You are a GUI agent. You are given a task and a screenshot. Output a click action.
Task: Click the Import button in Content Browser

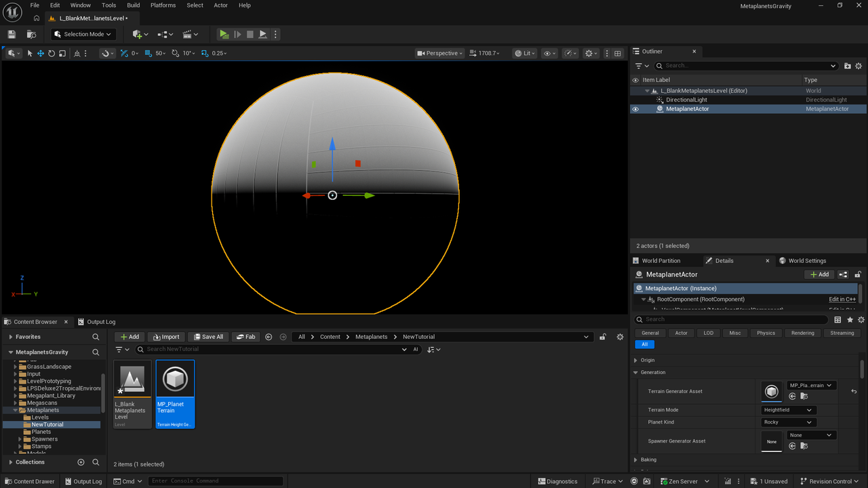pyautogui.click(x=166, y=337)
